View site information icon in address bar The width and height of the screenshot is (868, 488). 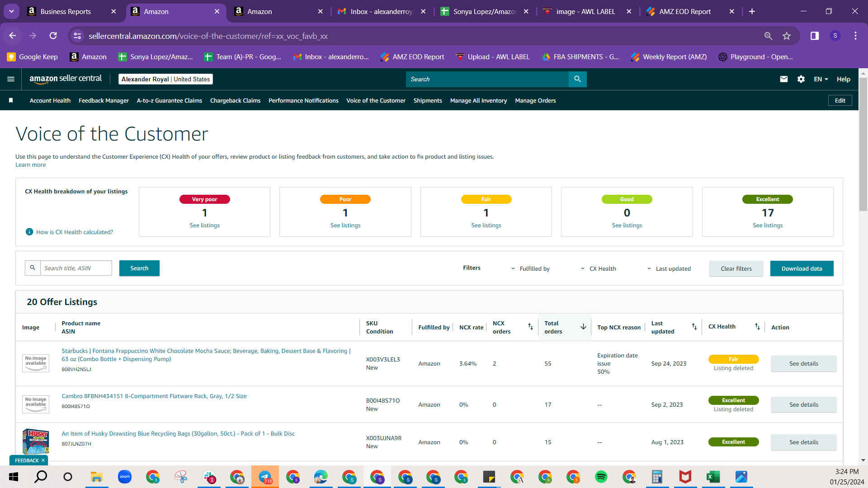point(78,36)
